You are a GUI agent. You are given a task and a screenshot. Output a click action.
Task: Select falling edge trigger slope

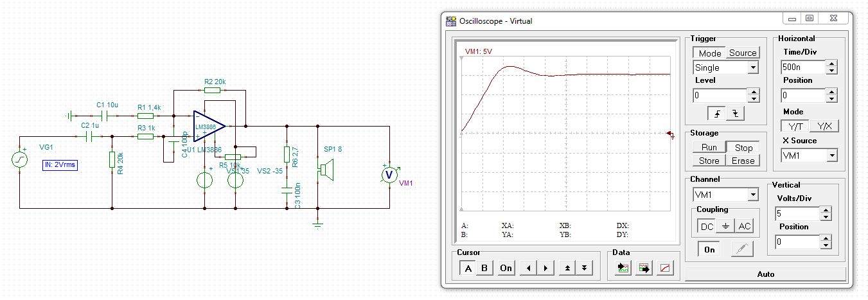735,114
